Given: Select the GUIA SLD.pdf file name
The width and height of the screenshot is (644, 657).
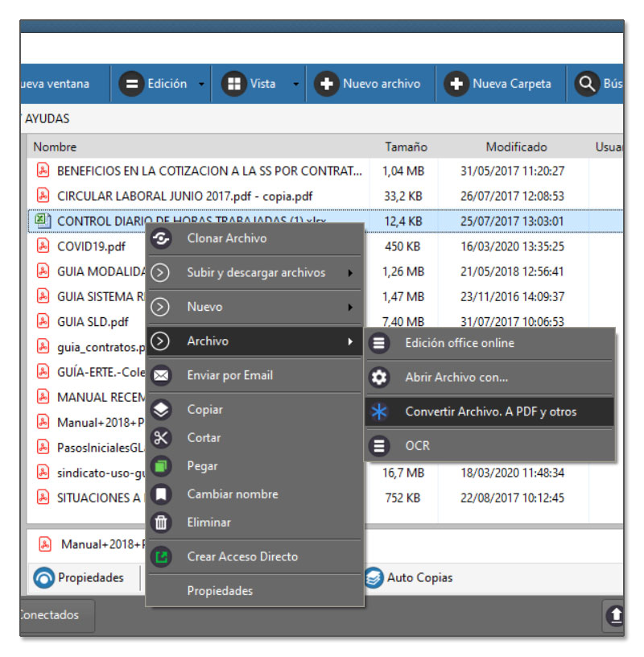Looking at the screenshot, I should [93, 322].
